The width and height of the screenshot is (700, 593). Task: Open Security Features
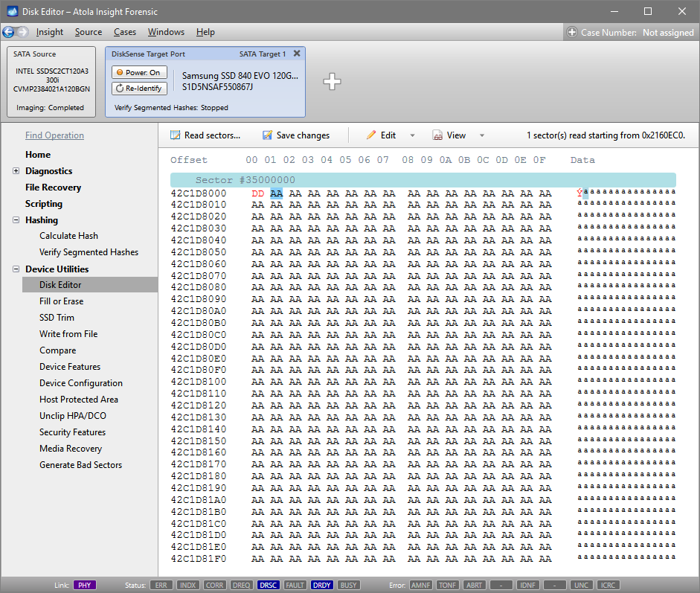[72, 432]
